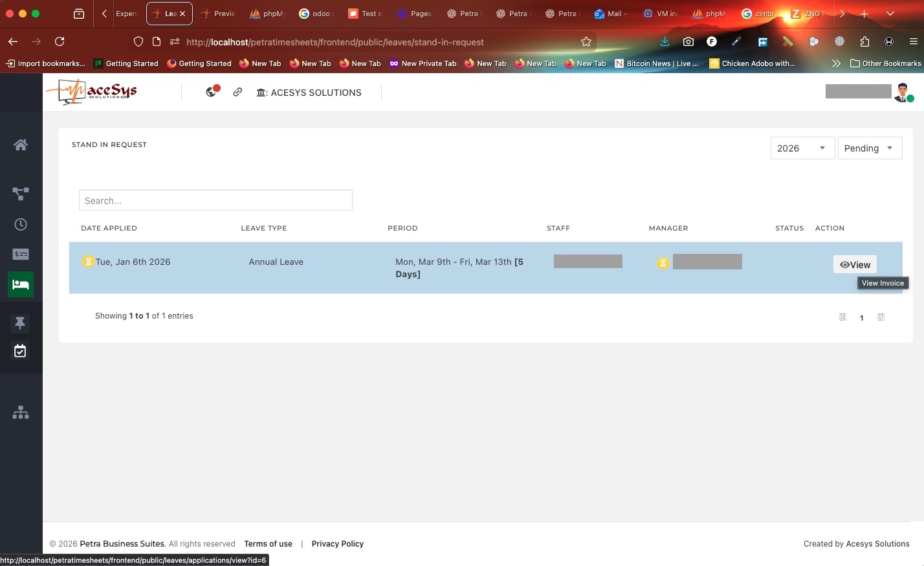
Task: Open the Pending status filter dropdown
Action: point(869,148)
